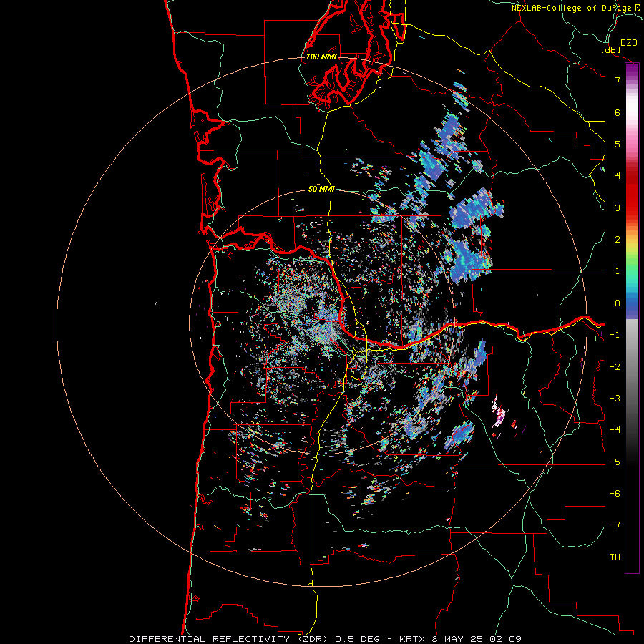Click the "[dB]" unit label

611,49
